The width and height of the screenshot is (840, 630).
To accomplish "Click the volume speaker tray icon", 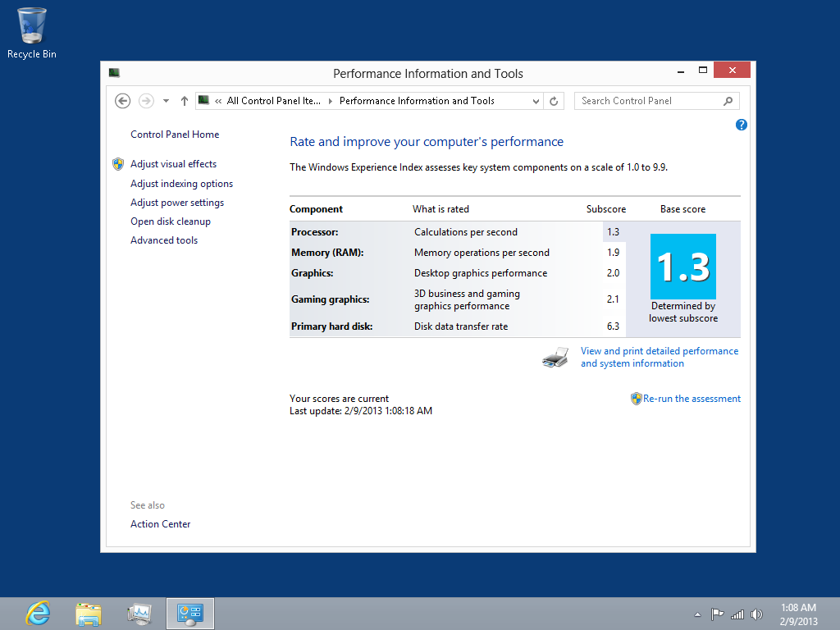I will 756,614.
